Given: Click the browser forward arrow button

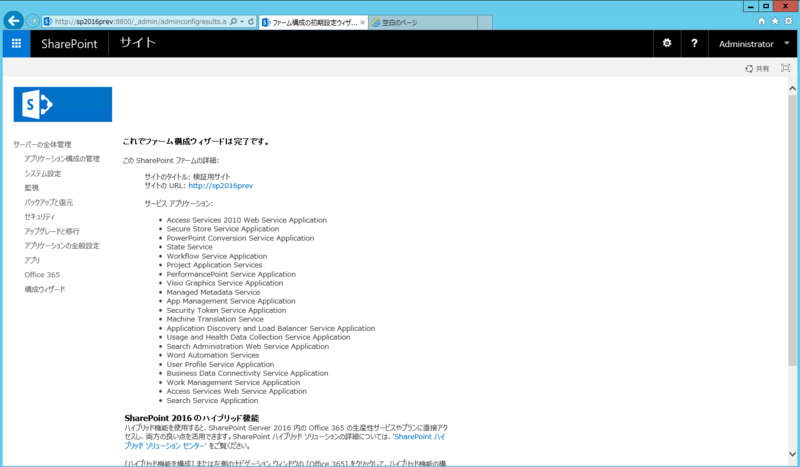Looking at the screenshot, I should [x=33, y=21].
